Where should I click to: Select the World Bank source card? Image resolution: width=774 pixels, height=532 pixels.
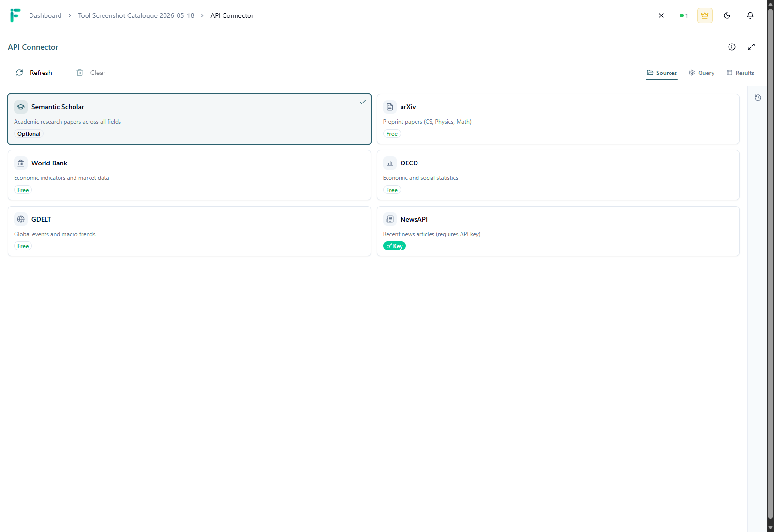click(189, 175)
